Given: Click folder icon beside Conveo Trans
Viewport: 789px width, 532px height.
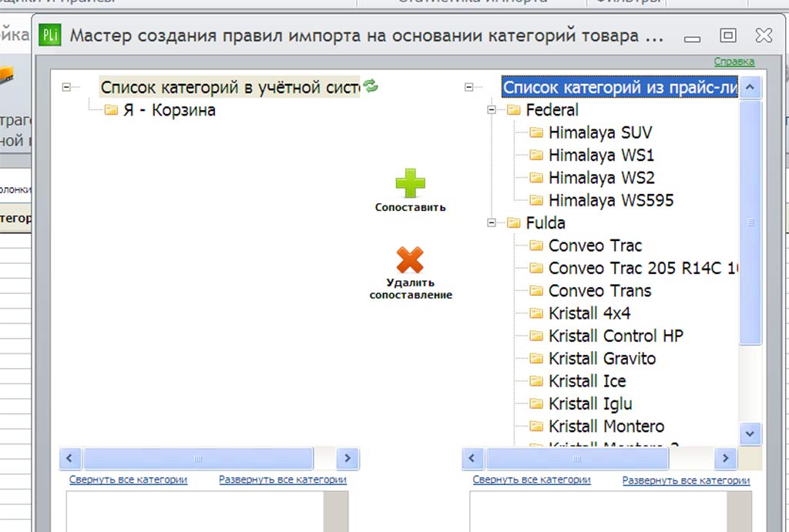Looking at the screenshot, I should tap(536, 291).
